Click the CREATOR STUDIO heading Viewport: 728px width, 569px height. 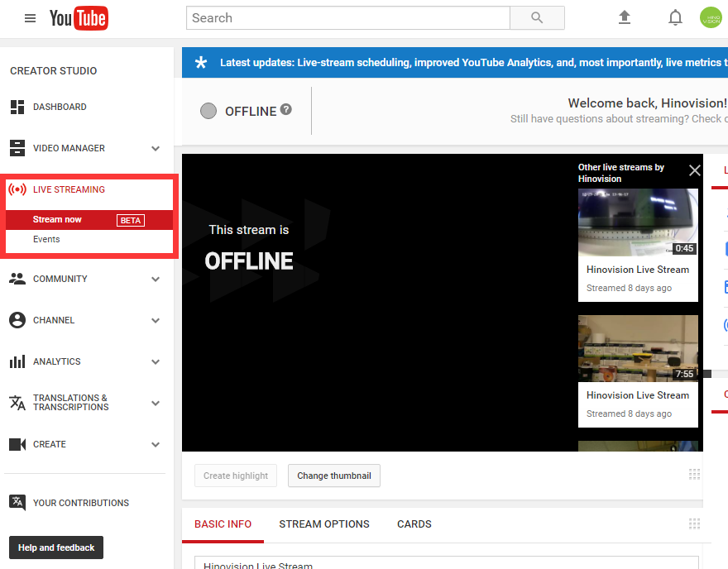pyautogui.click(x=54, y=70)
